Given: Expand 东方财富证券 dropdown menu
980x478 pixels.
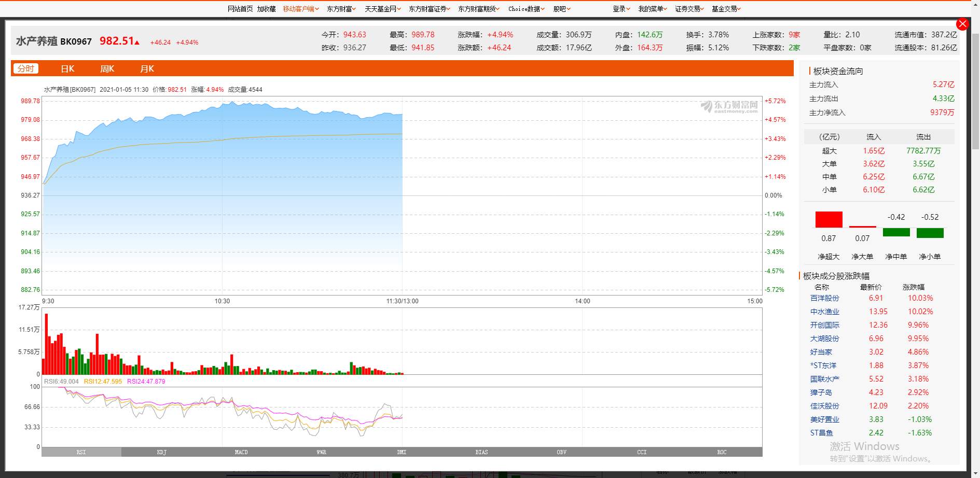Looking at the screenshot, I should coord(430,9).
